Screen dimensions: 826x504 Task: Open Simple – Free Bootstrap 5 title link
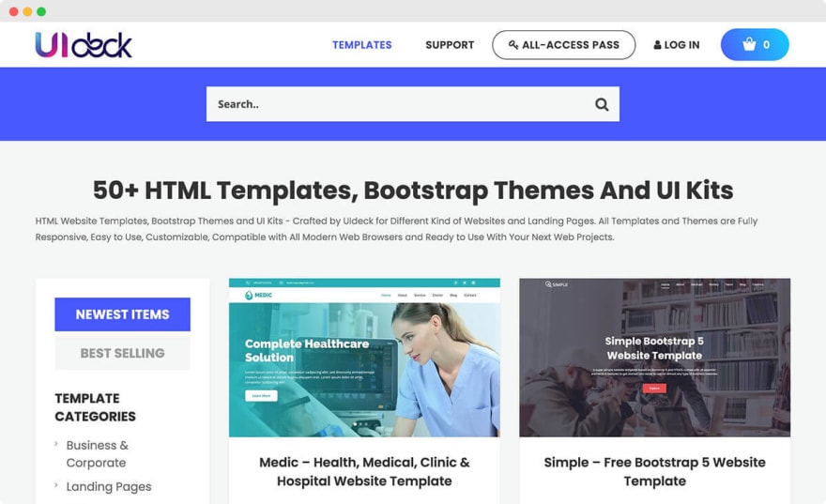point(655,471)
